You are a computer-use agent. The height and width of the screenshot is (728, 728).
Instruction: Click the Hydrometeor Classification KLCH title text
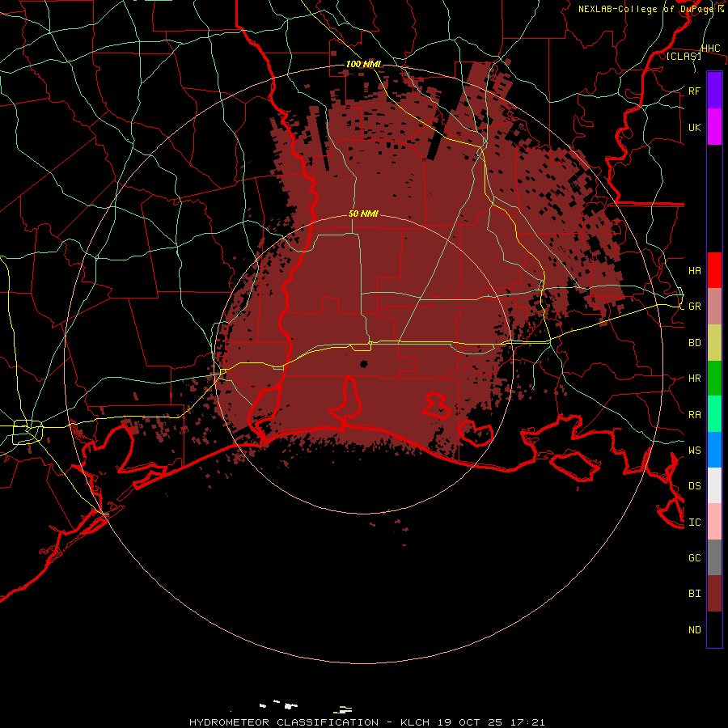click(366, 722)
